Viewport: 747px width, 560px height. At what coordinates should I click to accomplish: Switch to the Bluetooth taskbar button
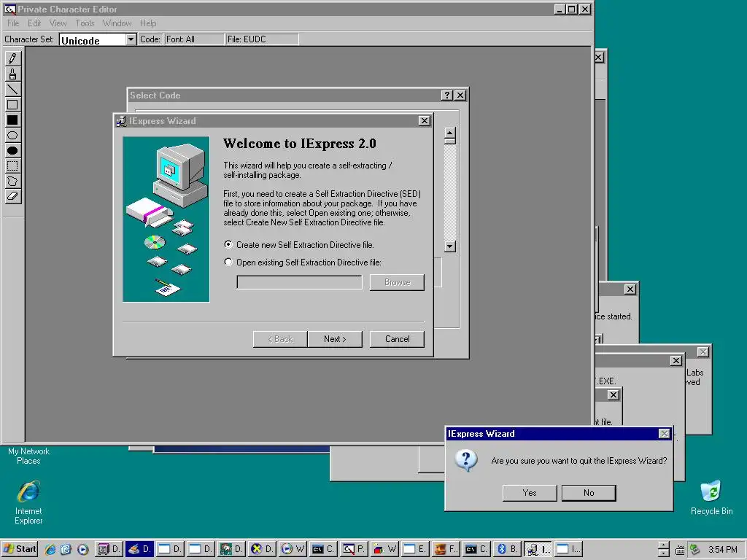pos(508,549)
